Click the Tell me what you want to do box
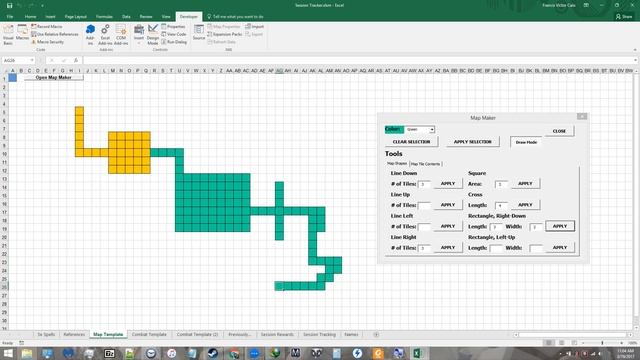This screenshot has width=640, height=360. click(x=235, y=17)
